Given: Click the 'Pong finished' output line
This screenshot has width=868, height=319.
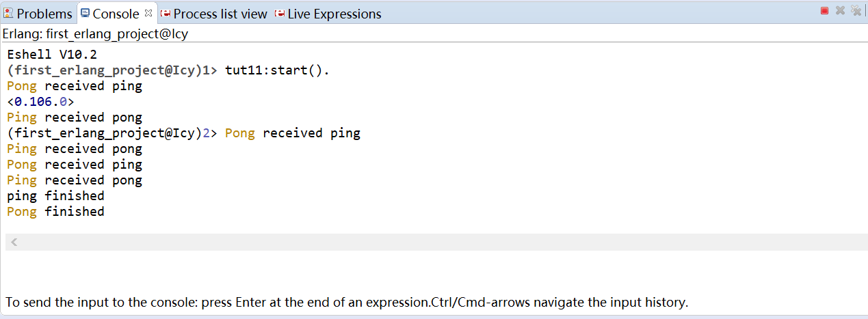Looking at the screenshot, I should click(55, 212).
